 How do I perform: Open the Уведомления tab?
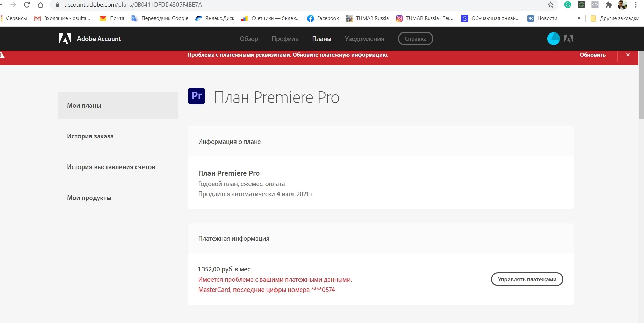[364, 39]
